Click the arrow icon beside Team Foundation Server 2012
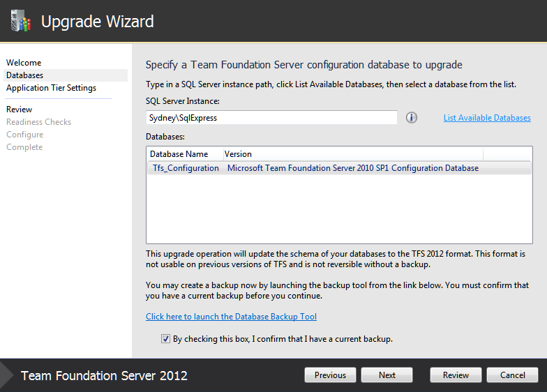 click(6, 375)
